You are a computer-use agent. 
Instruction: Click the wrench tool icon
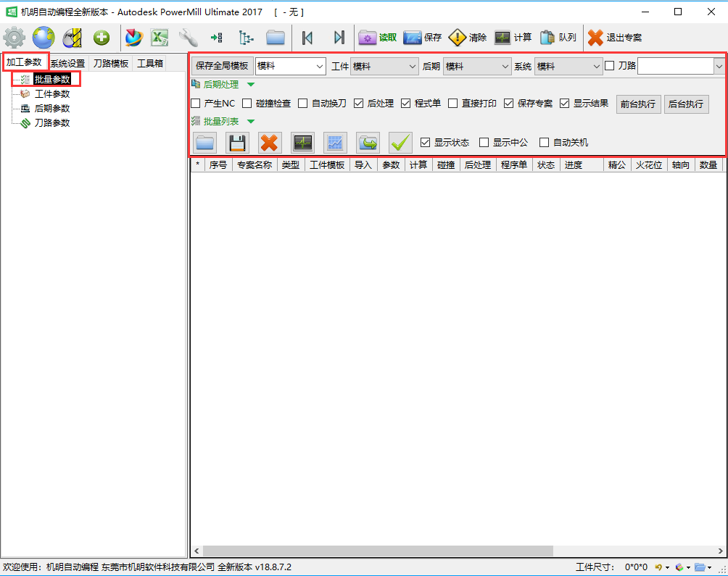(x=189, y=38)
